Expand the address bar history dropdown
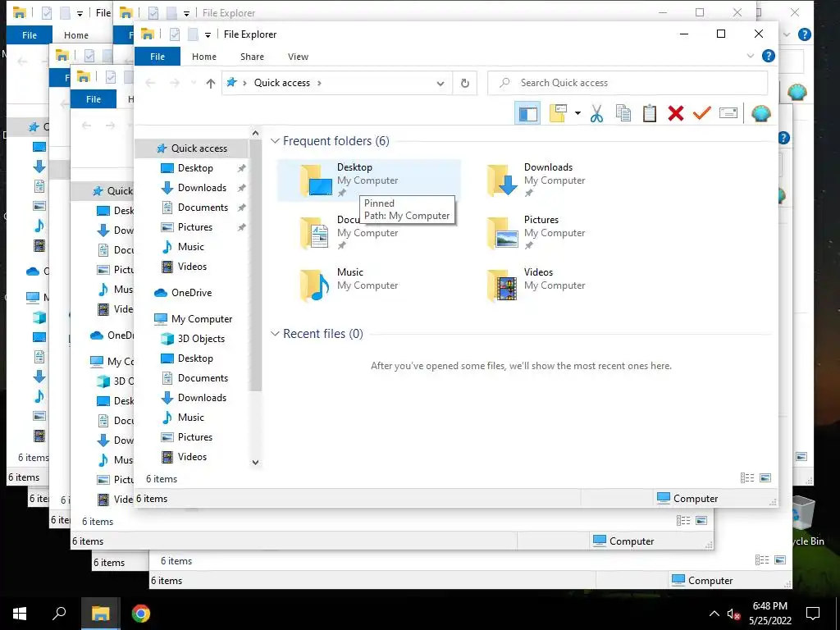This screenshot has width=840, height=630. pos(440,83)
